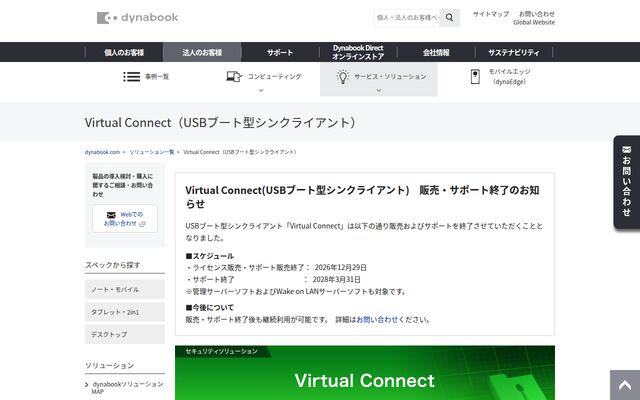Click the ソリューション sidebar heading
Image resolution: width=640 pixels, height=400 pixels.
[109, 365]
